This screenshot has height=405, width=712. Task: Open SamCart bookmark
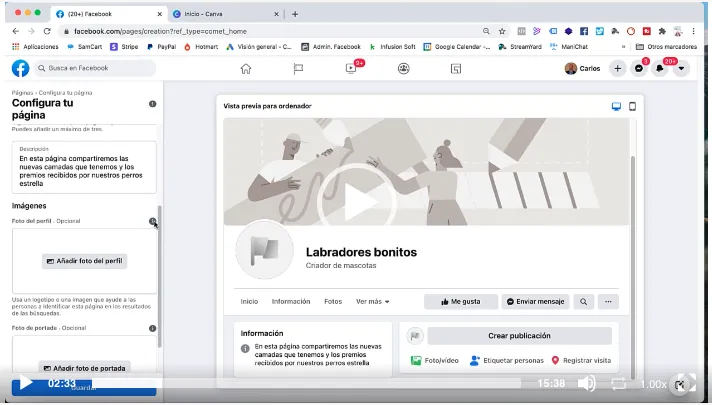[84, 47]
